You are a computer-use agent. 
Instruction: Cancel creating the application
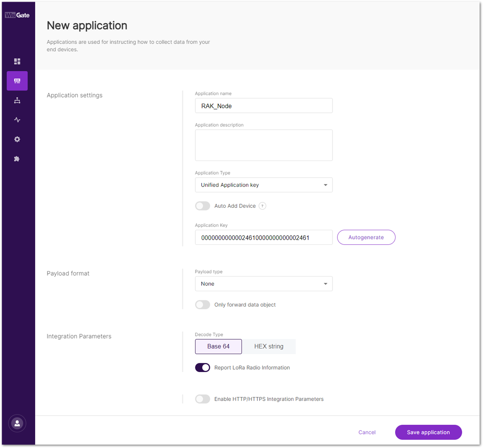tap(366, 432)
